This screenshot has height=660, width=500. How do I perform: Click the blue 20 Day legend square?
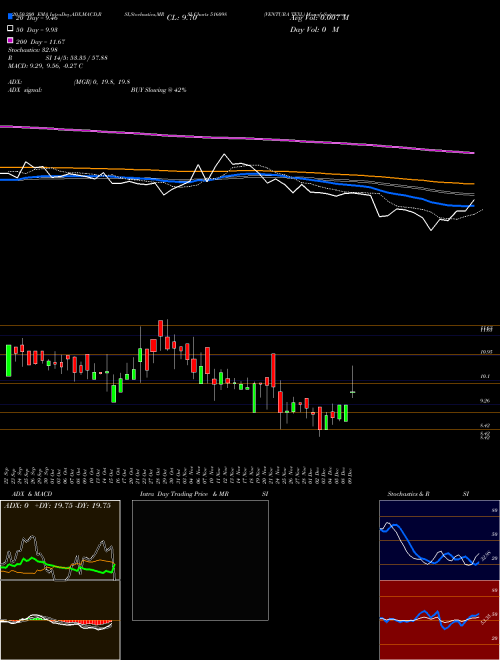pyautogui.click(x=10, y=17)
